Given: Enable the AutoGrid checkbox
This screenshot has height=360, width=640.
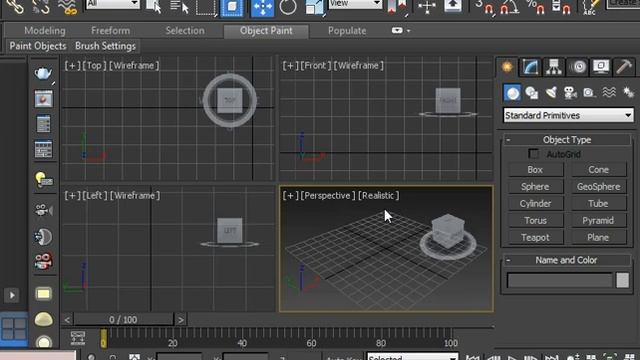Looking at the screenshot, I should click(x=533, y=154).
